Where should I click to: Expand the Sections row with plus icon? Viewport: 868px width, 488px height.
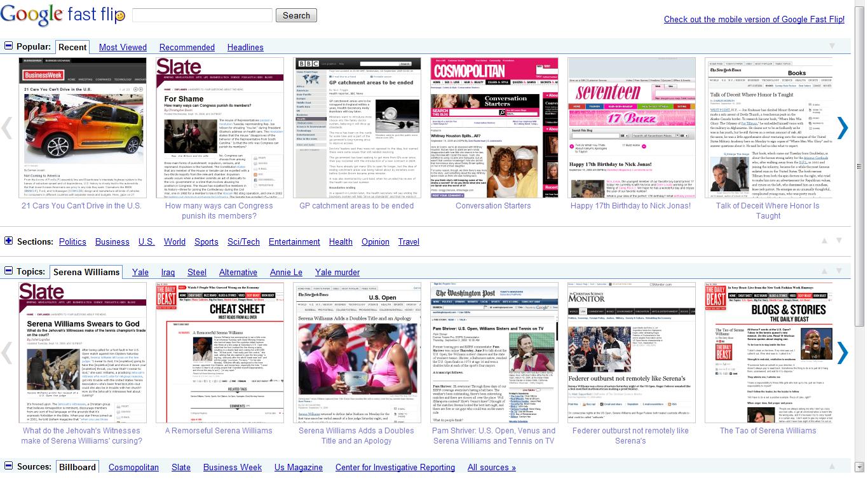click(x=8, y=241)
